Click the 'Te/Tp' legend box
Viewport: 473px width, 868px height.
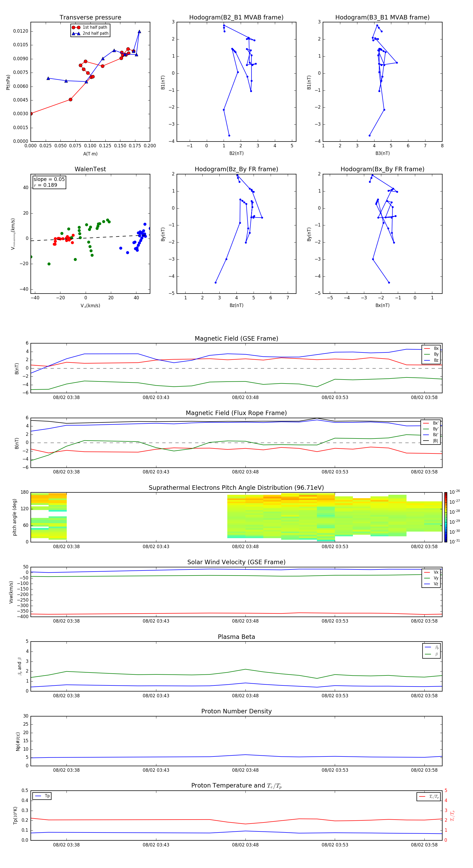pos(429,796)
